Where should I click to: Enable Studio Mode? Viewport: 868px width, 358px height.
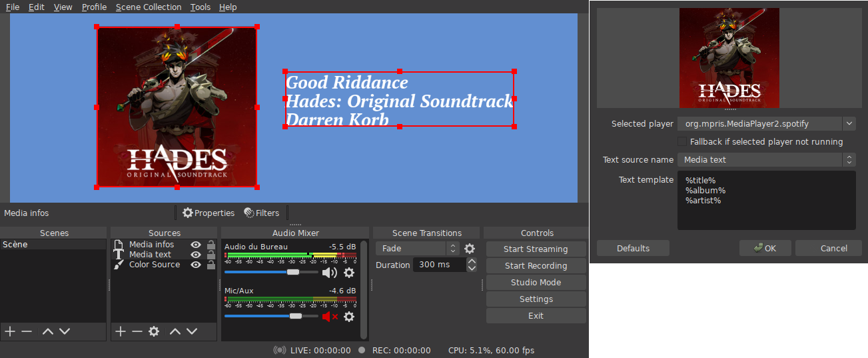pos(536,282)
